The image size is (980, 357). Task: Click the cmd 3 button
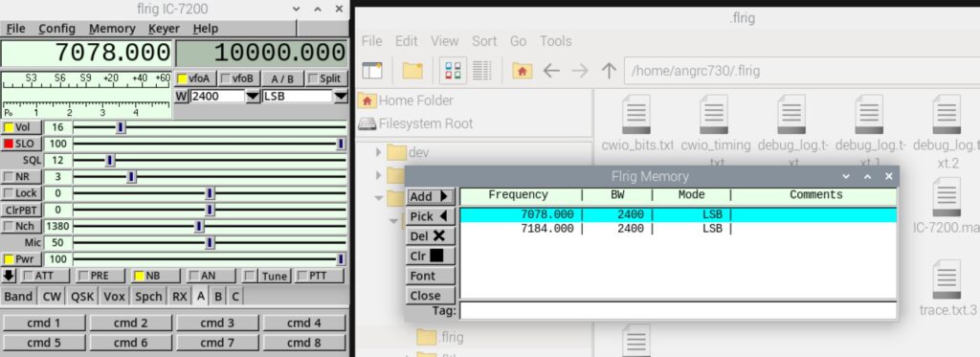click(x=217, y=324)
